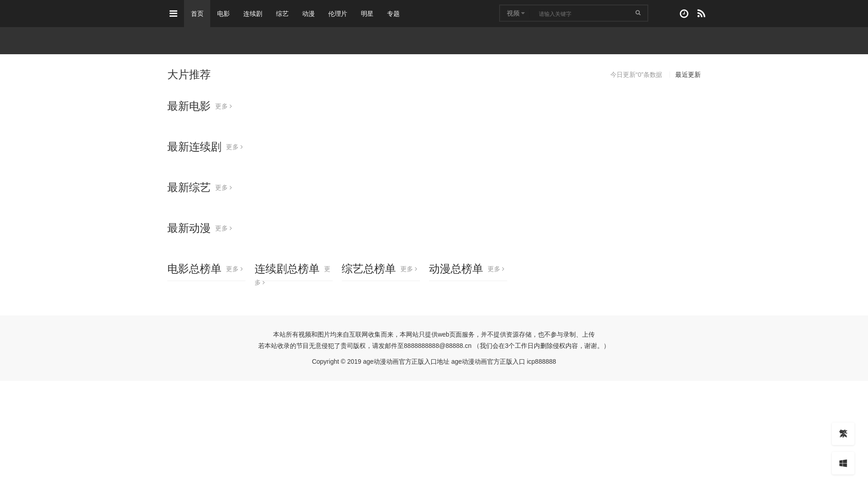Click the 最新连续剧 heading link
868x488 pixels.
194,147
